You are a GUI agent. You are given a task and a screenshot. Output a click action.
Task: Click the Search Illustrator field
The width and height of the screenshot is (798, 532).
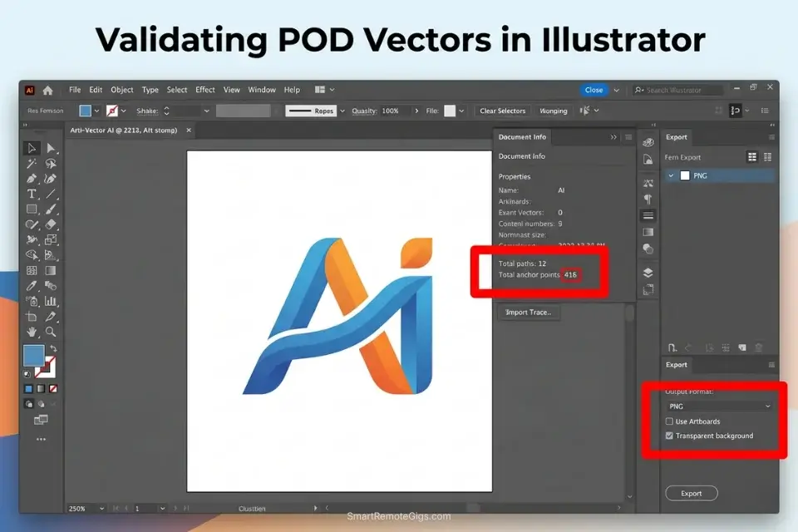[x=678, y=90]
